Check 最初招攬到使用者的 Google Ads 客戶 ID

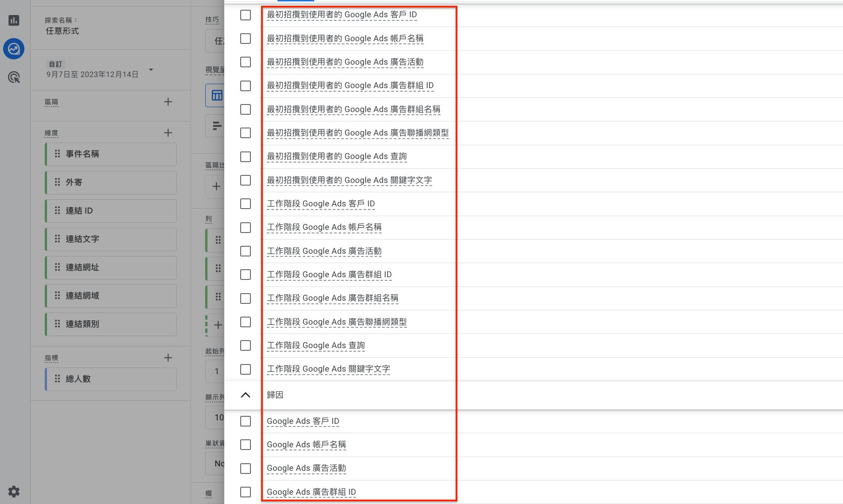246,15
